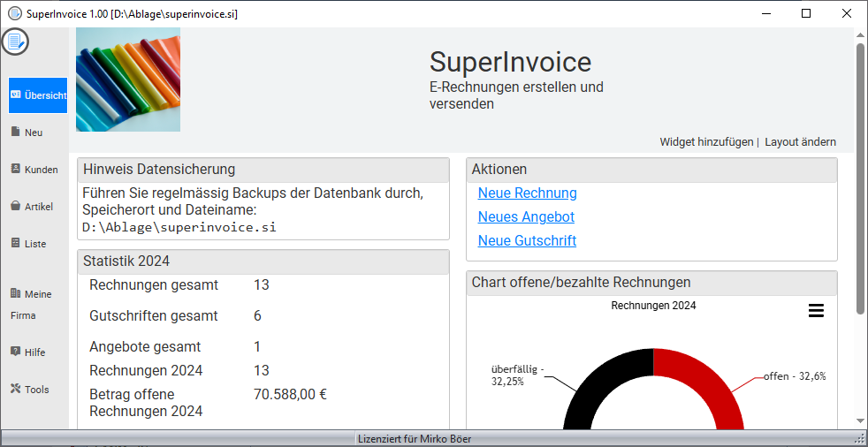Click the rainbow foil header image
The image size is (868, 447).
coord(128,80)
